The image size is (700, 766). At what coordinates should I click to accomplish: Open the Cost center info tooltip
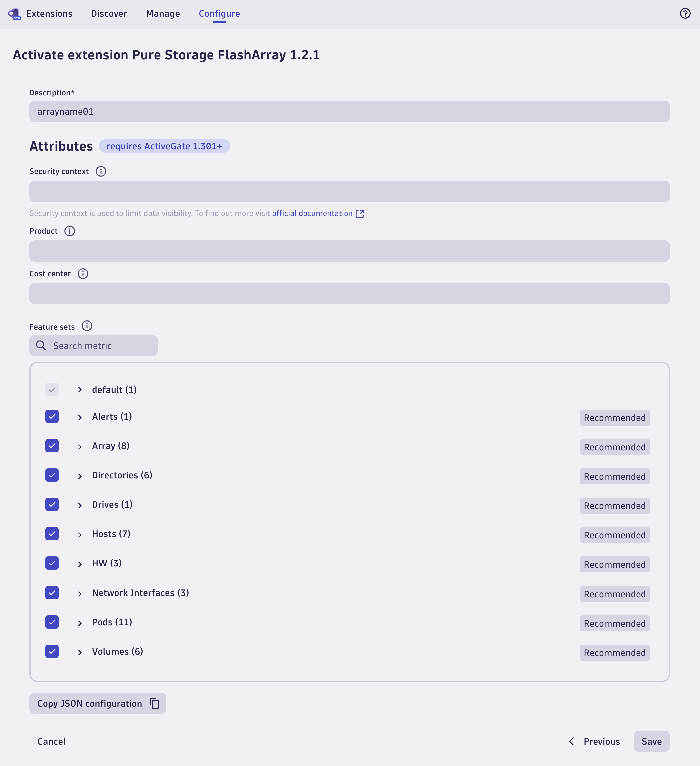pyautogui.click(x=83, y=274)
